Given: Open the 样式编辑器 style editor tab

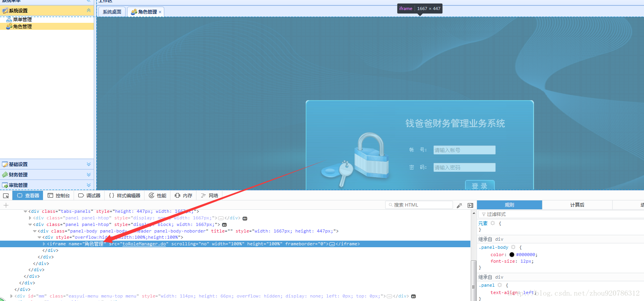Looking at the screenshot, I should click(125, 196).
